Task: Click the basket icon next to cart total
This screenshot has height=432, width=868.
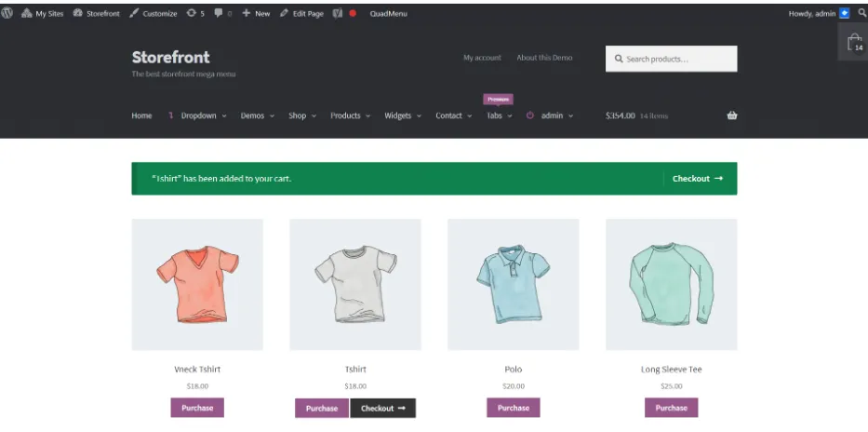Action: click(732, 115)
